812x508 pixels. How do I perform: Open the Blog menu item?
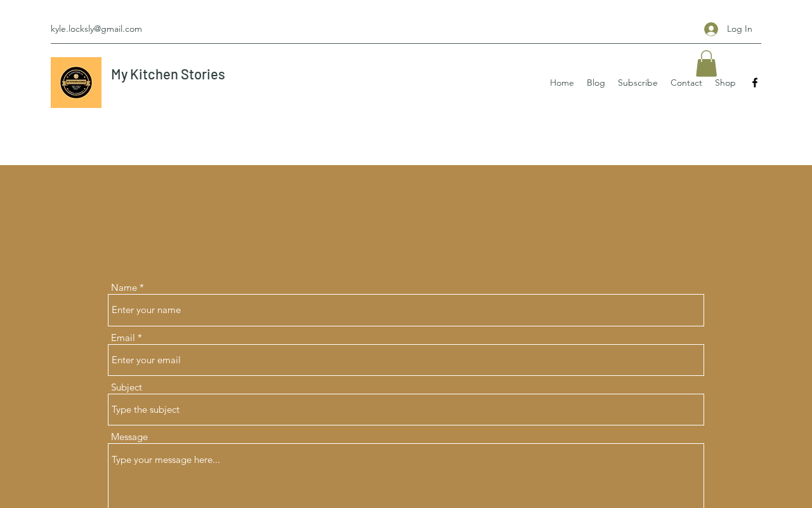pyautogui.click(x=596, y=83)
